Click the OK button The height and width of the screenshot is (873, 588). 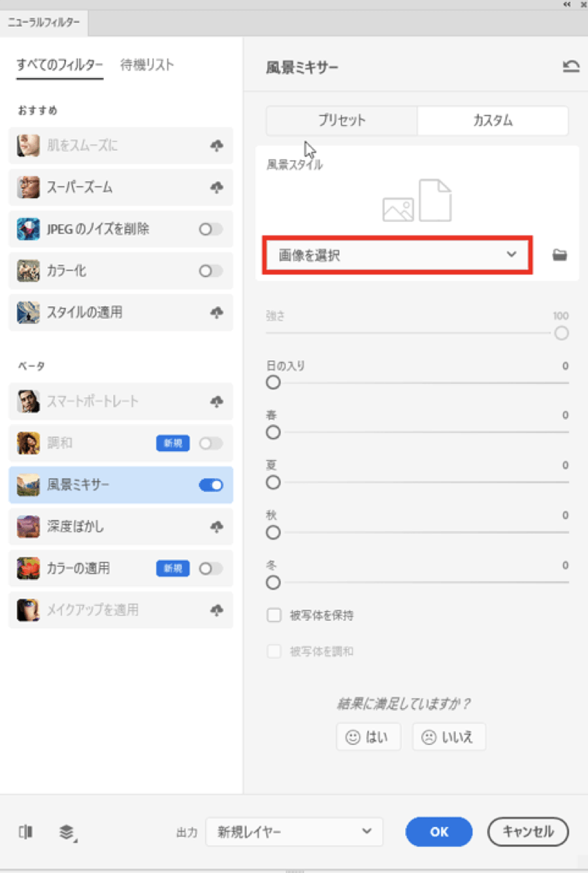point(438,832)
